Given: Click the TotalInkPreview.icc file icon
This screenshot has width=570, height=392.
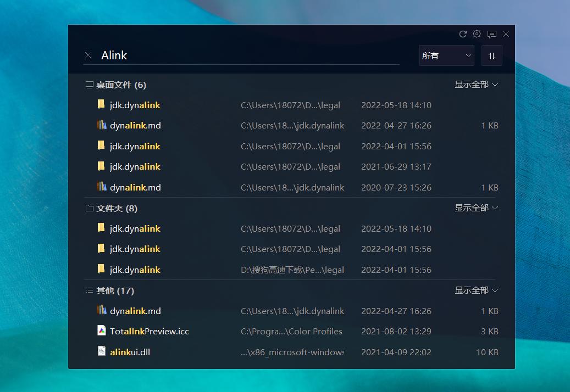Looking at the screenshot, I should pyautogui.click(x=102, y=331).
